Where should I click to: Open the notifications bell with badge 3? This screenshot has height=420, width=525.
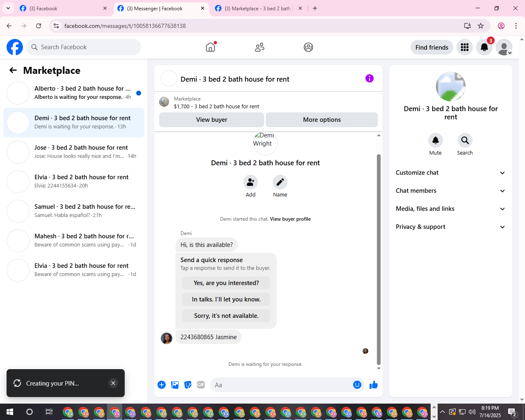pyautogui.click(x=484, y=47)
